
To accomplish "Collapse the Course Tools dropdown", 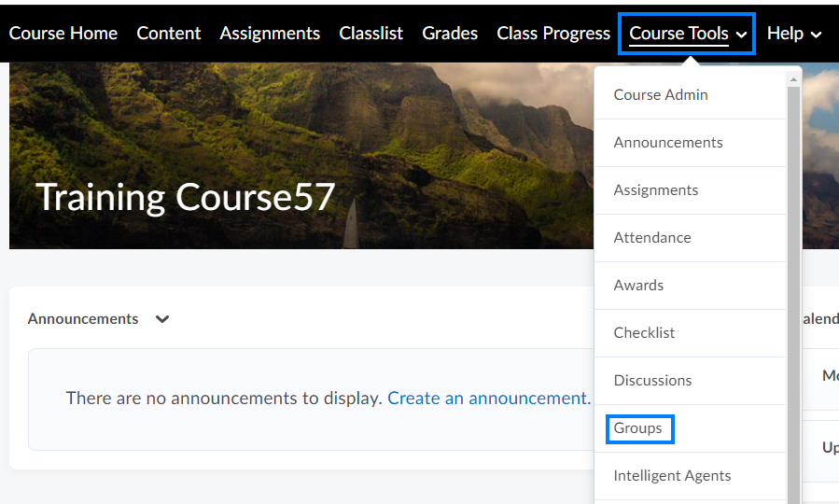I will (688, 34).
